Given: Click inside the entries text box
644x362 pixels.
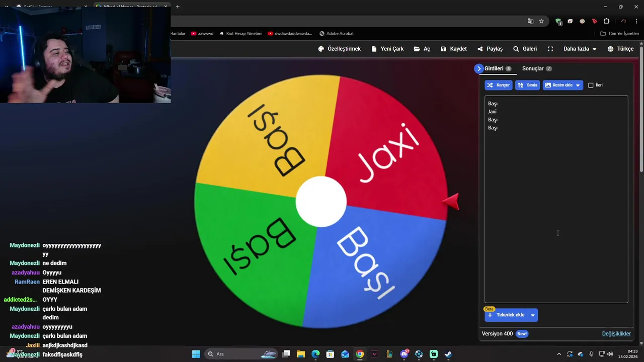Looking at the screenshot, I should tap(556, 199).
